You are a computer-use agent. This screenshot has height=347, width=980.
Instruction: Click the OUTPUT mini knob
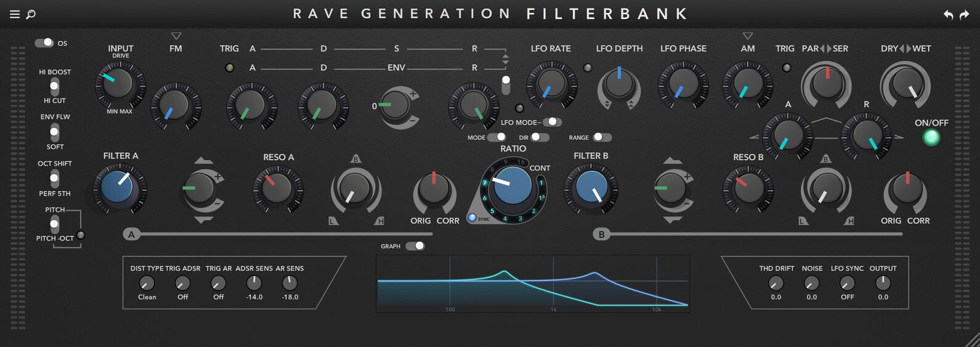tap(883, 283)
